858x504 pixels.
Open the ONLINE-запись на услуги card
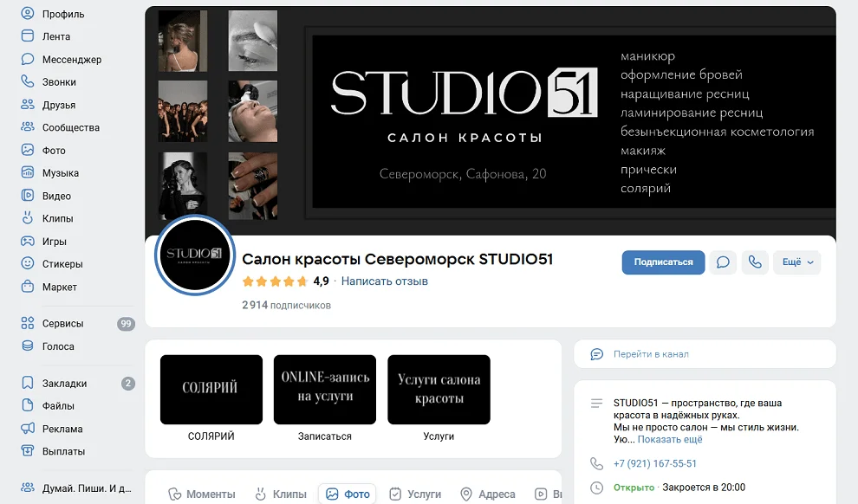pos(325,390)
